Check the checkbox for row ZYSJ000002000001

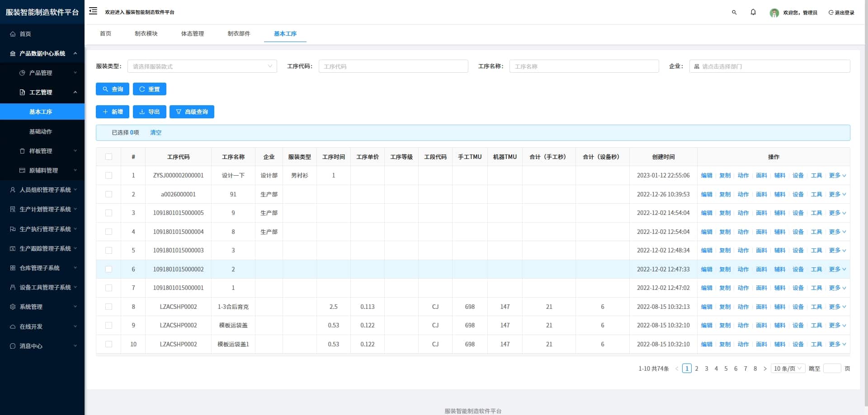pyautogui.click(x=108, y=175)
